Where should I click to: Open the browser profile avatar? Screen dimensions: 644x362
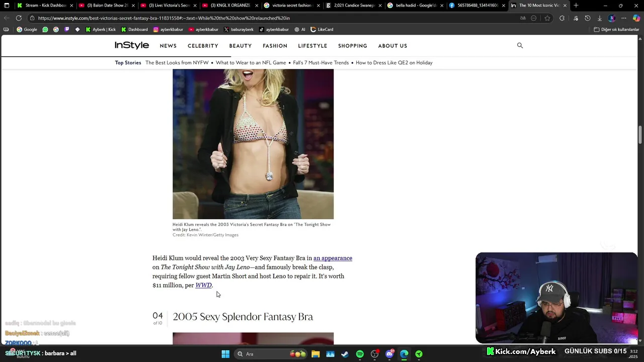click(x=612, y=18)
